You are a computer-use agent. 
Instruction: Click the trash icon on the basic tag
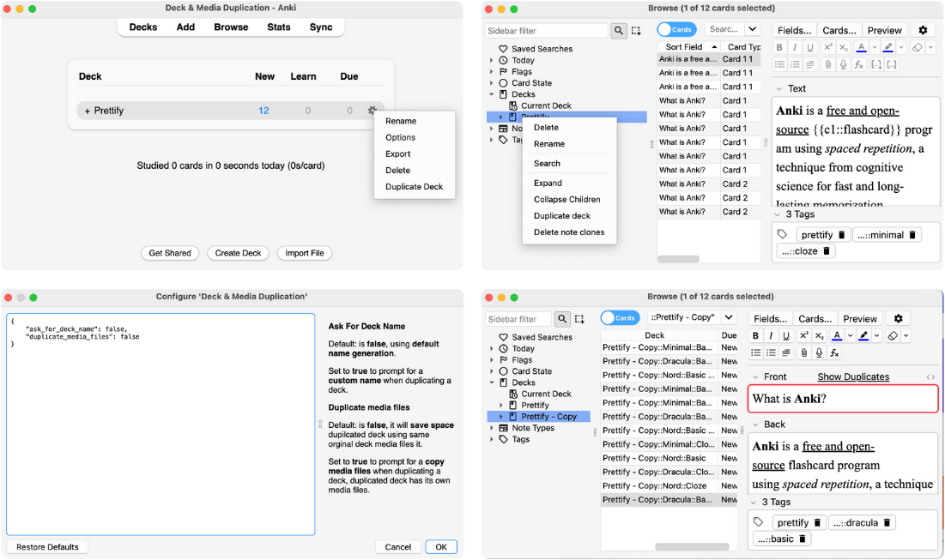[803, 539]
